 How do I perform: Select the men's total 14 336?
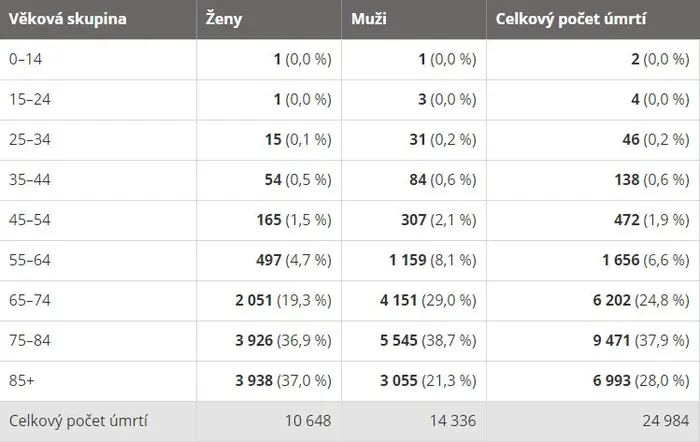pyautogui.click(x=453, y=421)
